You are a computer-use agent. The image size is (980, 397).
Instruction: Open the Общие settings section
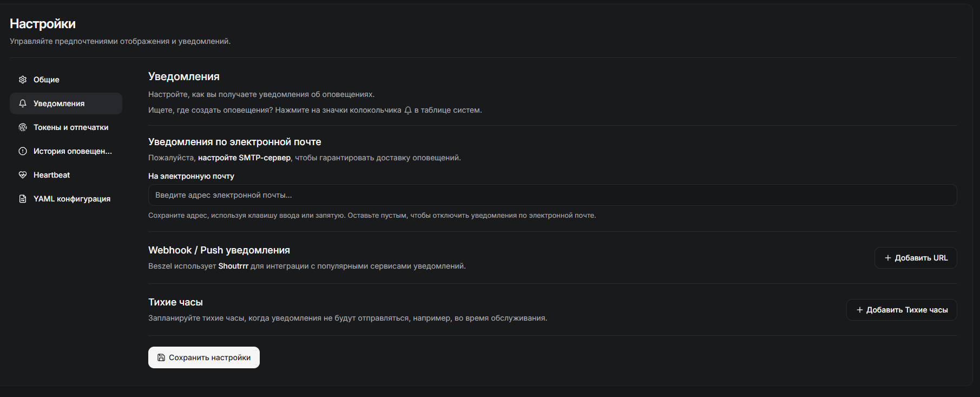pyautogui.click(x=47, y=80)
